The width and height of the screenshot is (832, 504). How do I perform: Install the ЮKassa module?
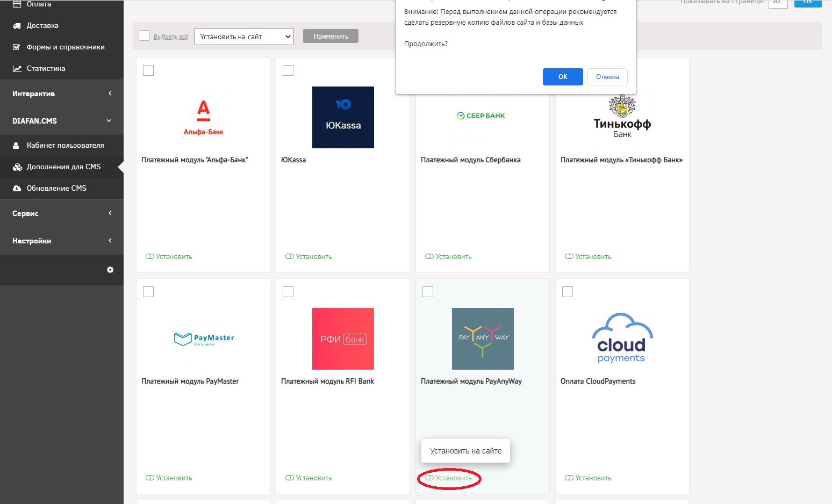(313, 257)
